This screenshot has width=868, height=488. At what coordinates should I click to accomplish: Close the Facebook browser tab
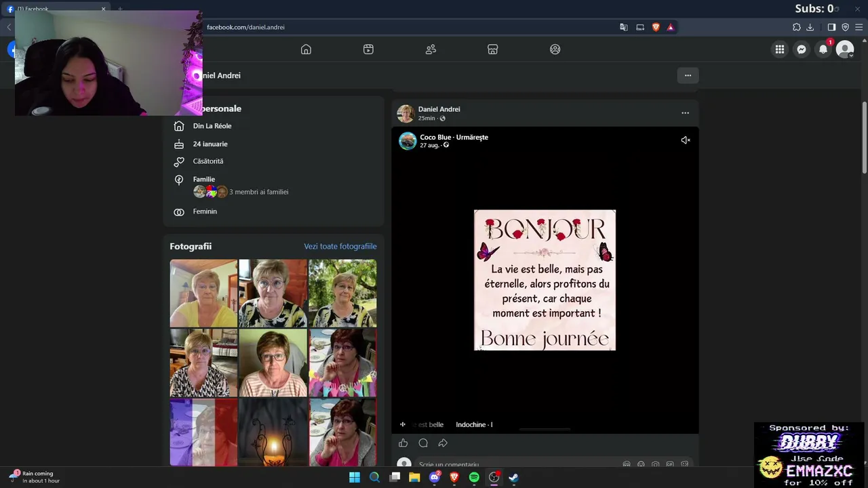coord(103,9)
